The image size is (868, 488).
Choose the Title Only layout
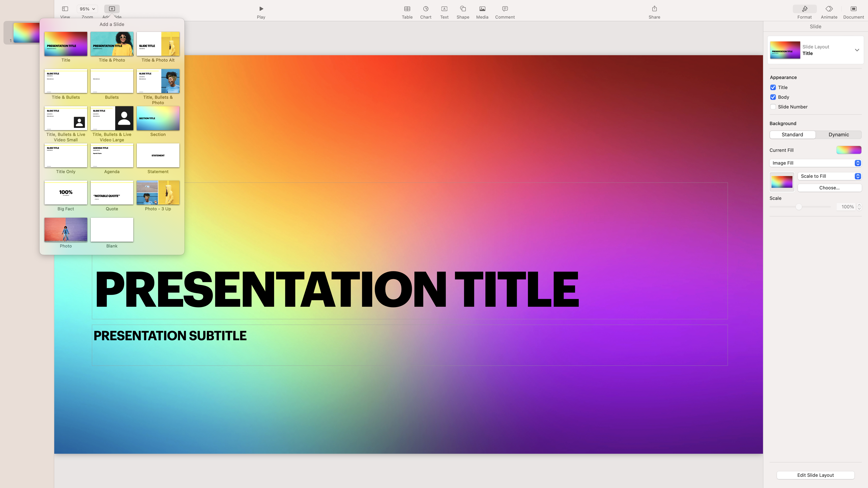tap(66, 156)
